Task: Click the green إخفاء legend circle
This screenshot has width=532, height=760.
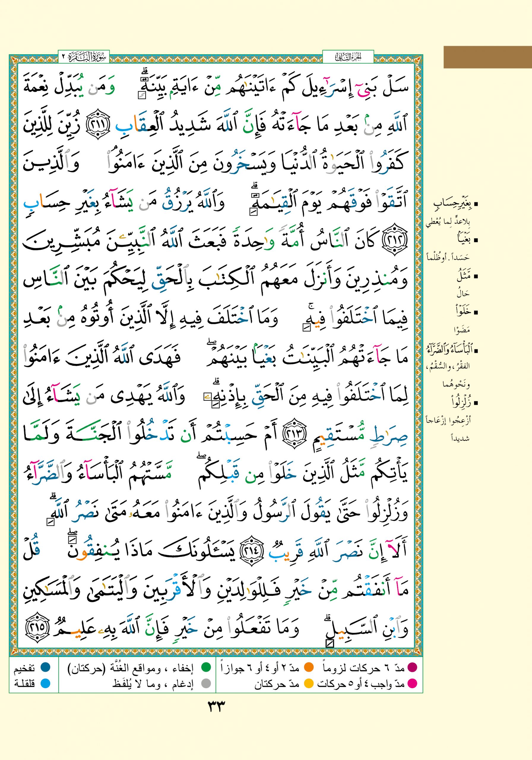Action: tap(206, 667)
